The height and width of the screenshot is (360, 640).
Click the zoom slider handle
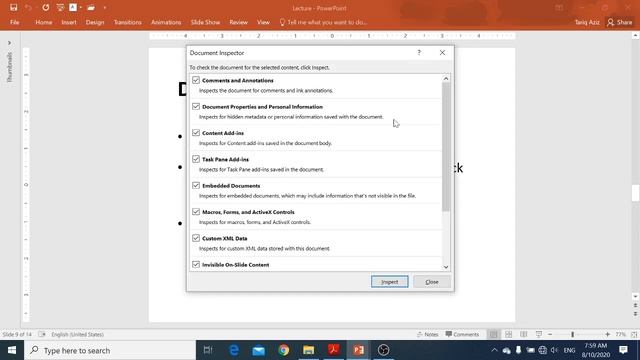pyautogui.click(x=573, y=334)
